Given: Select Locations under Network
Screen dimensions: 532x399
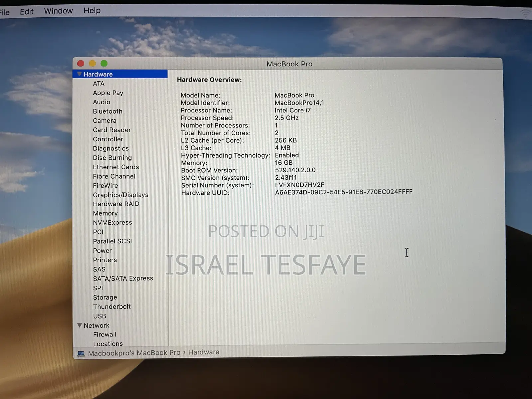Looking at the screenshot, I should coord(108,344).
